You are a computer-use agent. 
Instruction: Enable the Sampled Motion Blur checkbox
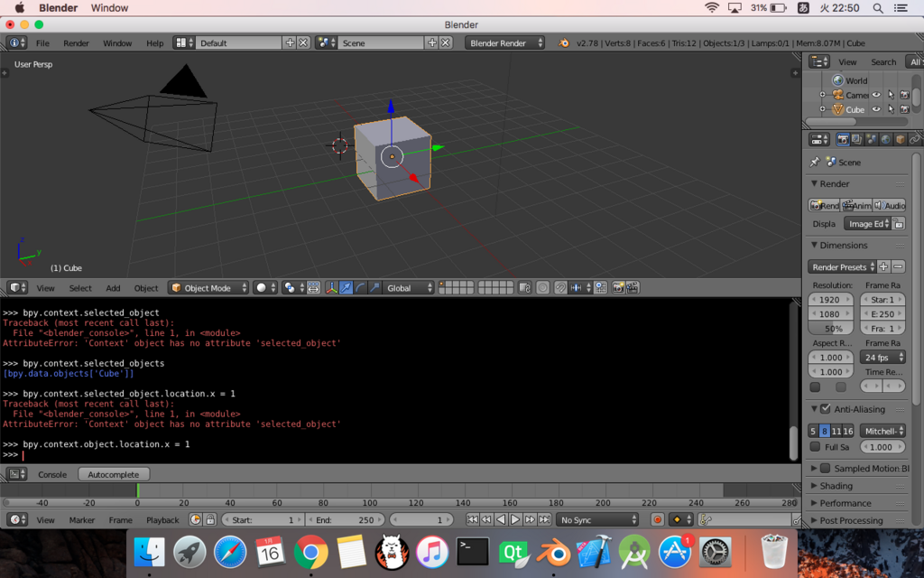click(x=826, y=468)
